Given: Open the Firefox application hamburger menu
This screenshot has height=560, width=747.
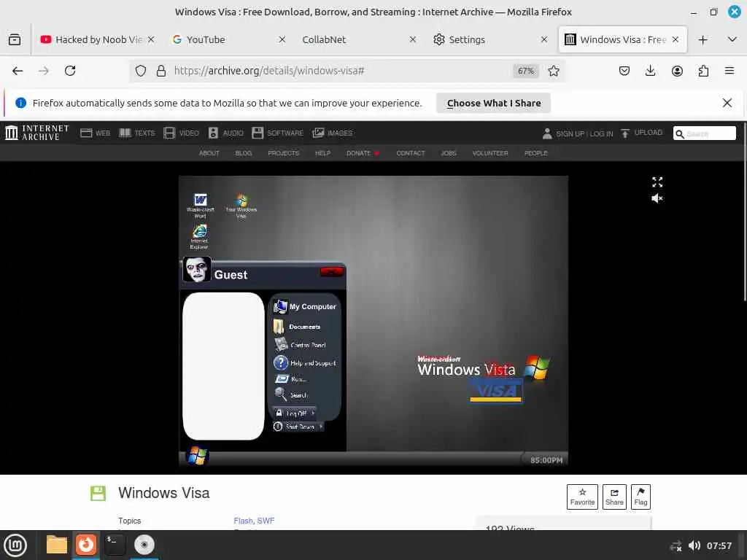Looking at the screenshot, I should [x=729, y=71].
